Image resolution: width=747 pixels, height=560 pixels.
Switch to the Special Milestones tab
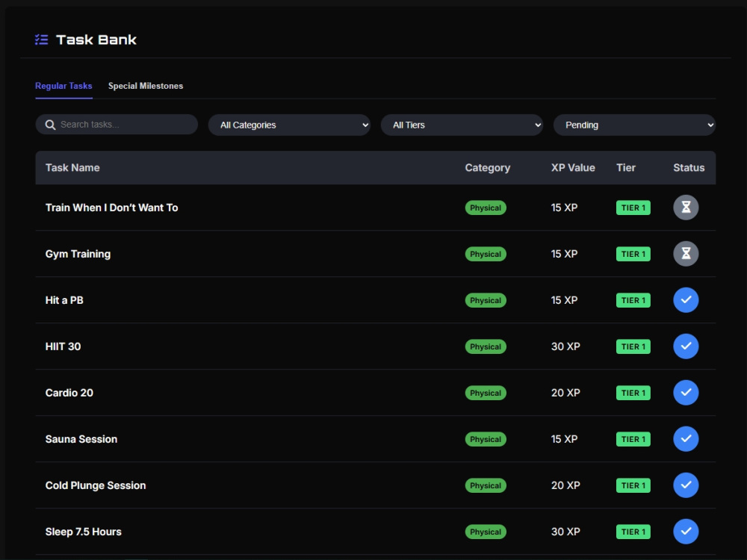point(146,86)
